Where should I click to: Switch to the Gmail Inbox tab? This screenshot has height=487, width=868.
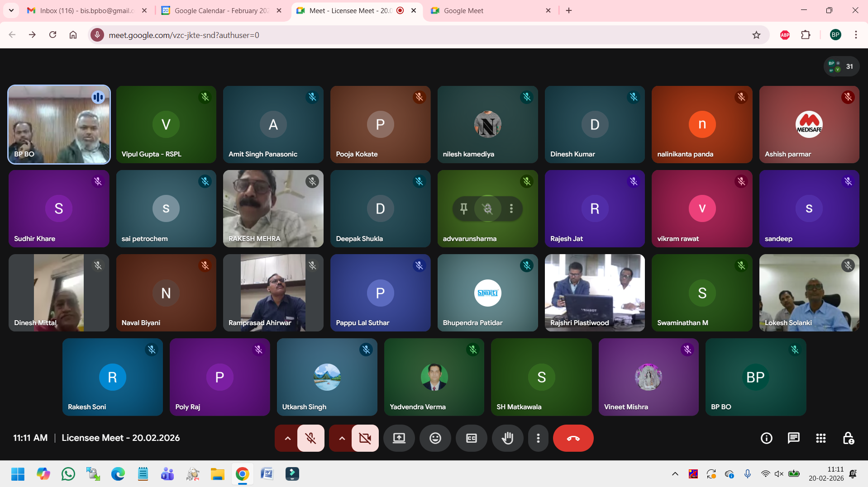coord(86,10)
